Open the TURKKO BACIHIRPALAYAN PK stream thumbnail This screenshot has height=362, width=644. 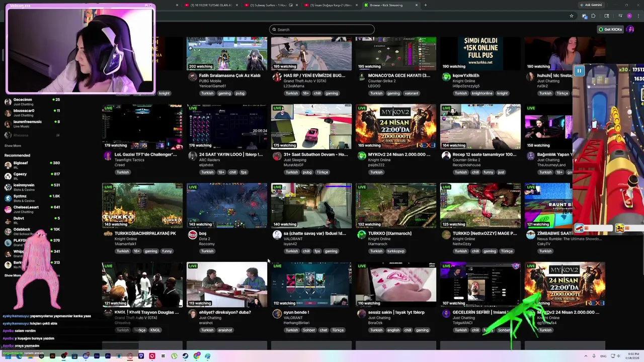point(142,206)
